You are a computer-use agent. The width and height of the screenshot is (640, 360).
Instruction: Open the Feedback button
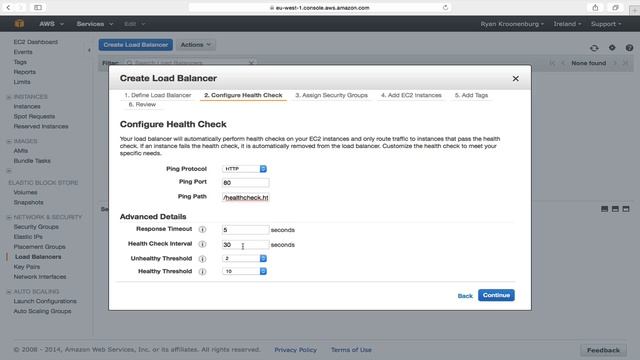(603, 350)
